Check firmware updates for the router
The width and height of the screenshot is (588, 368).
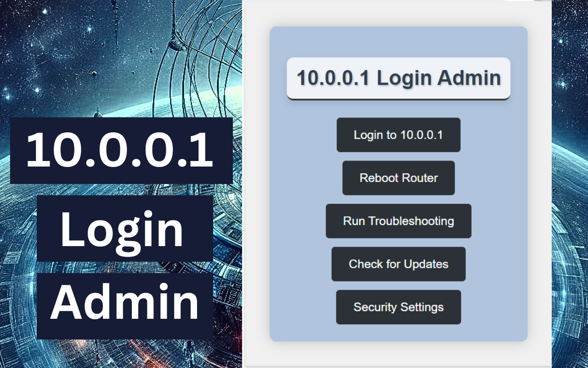point(398,264)
